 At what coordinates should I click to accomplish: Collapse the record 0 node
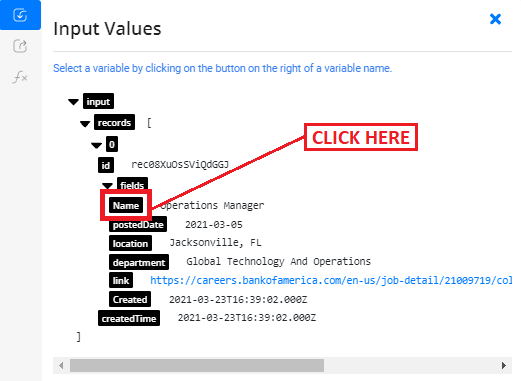click(97, 145)
